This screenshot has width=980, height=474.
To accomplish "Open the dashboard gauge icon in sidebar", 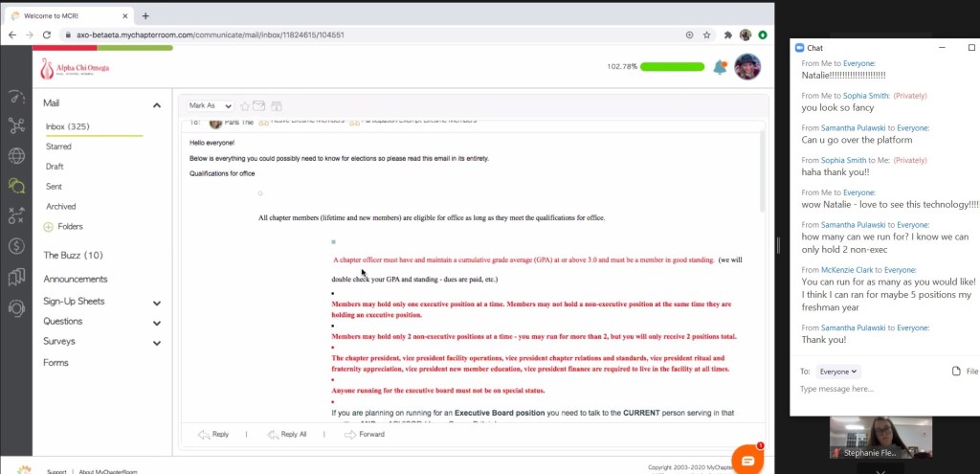I will click(15, 96).
